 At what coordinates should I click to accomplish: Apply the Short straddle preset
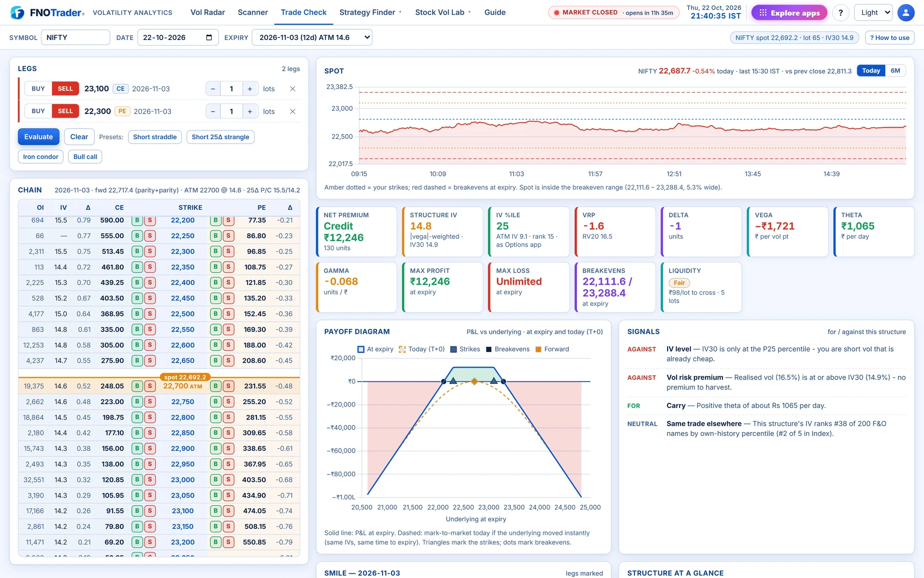[x=155, y=137]
